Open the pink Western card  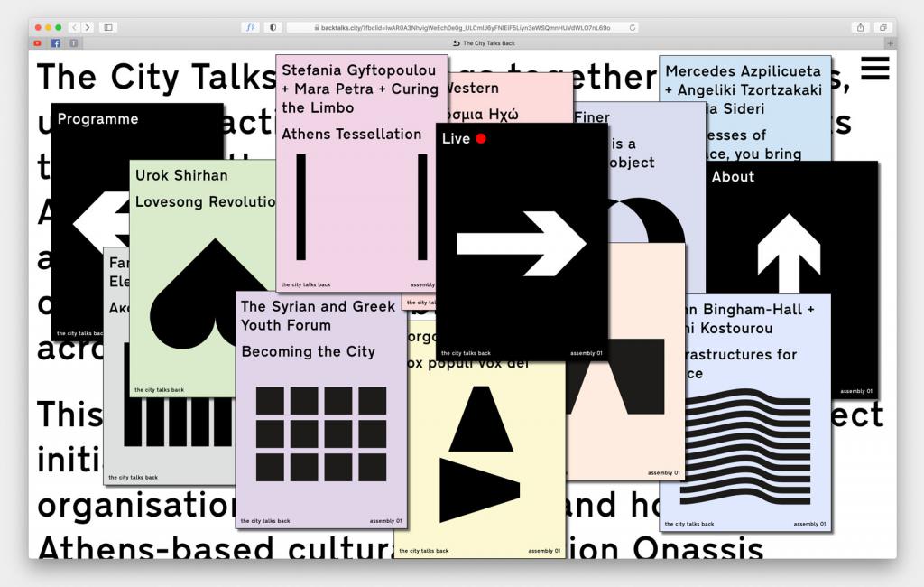pos(511,98)
